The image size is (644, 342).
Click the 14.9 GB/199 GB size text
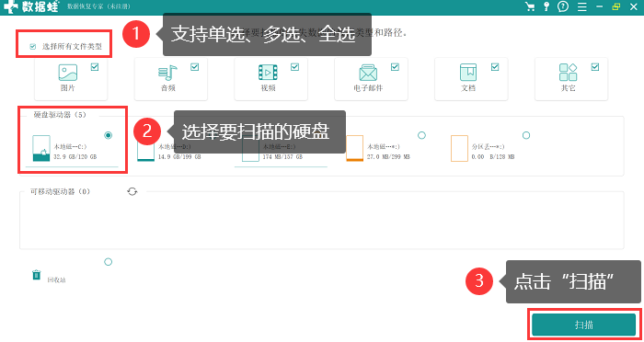[x=179, y=157]
